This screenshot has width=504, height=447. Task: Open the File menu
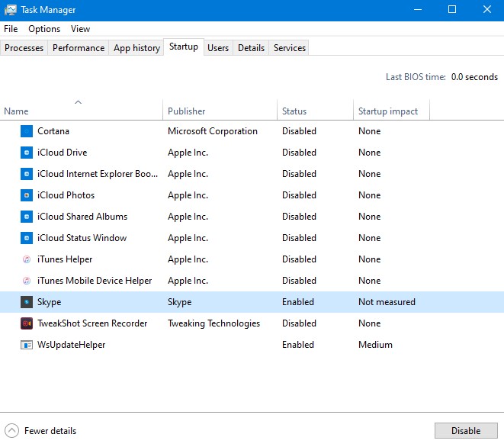[11, 29]
